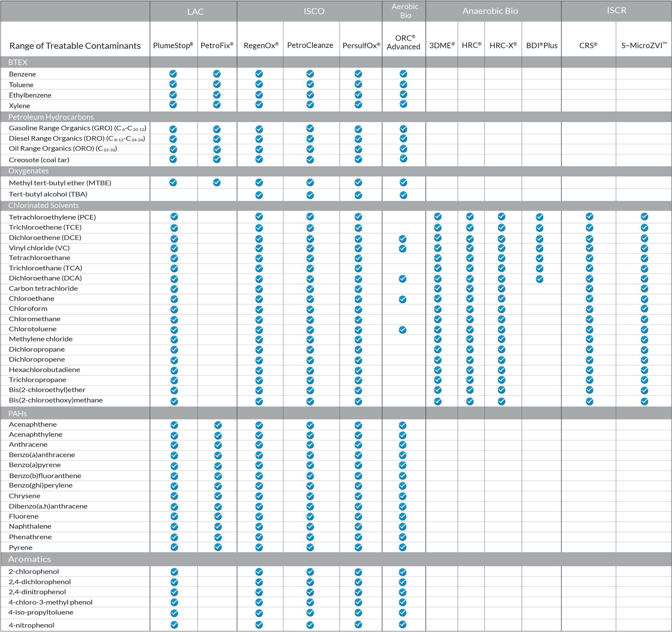Click the HRC checkmark in the Tetrachloroethane row
This screenshot has width=672, height=632.
point(470,258)
